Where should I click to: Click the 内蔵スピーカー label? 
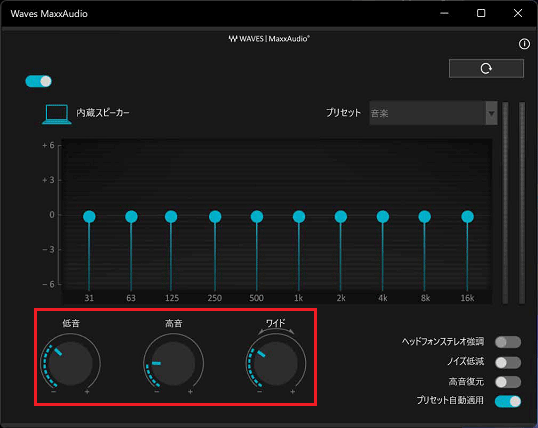[103, 113]
